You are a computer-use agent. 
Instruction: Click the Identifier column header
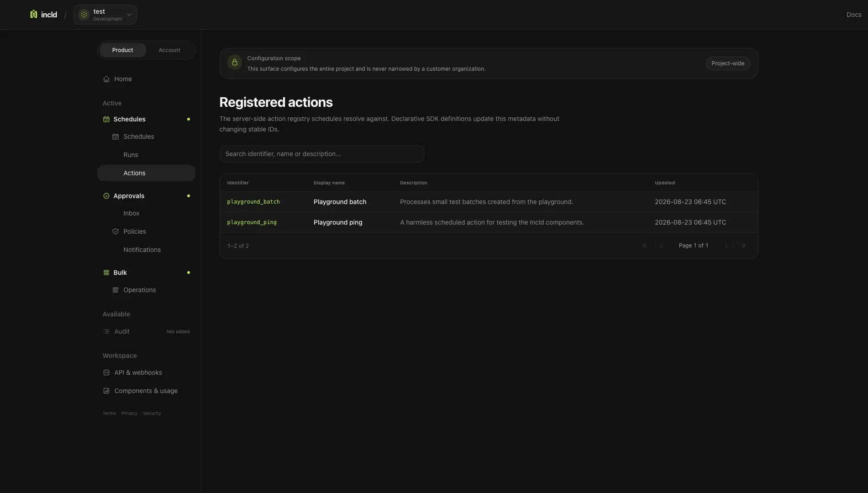point(238,183)
